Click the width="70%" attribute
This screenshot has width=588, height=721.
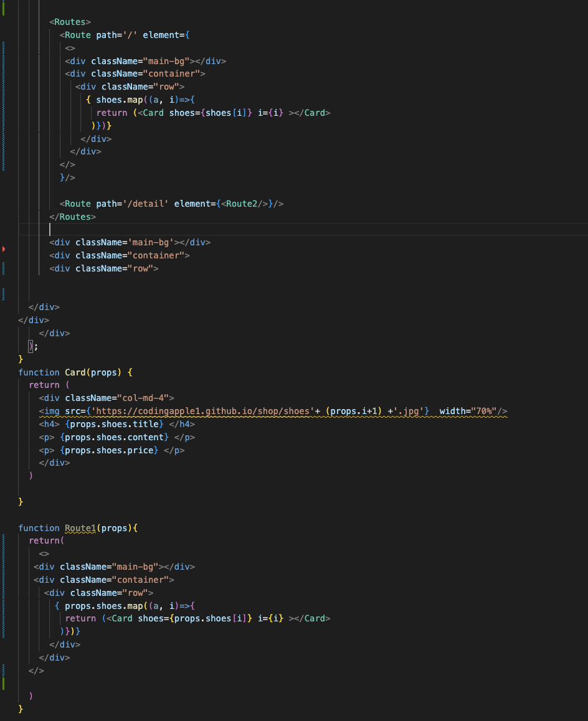(x=467, y=411)
